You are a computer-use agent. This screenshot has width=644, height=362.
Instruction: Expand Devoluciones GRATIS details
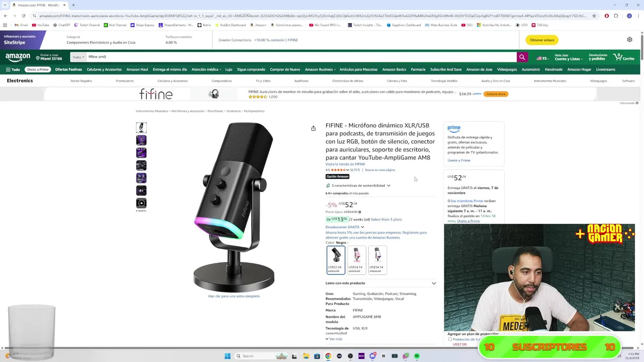345,227
